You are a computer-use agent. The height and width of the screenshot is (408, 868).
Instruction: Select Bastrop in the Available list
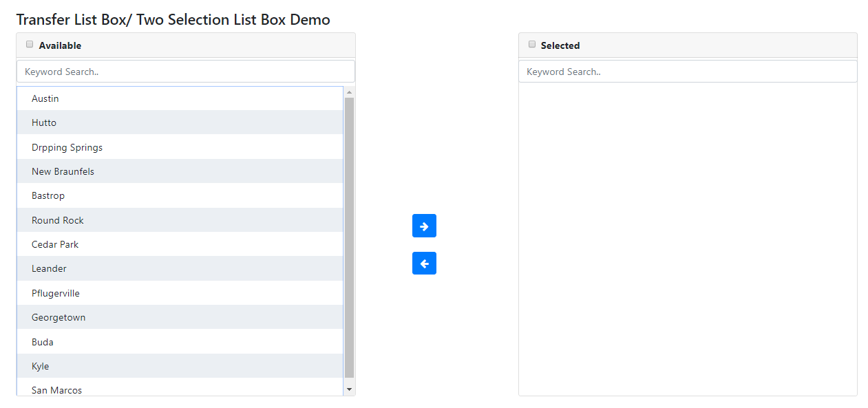[180, 195]
